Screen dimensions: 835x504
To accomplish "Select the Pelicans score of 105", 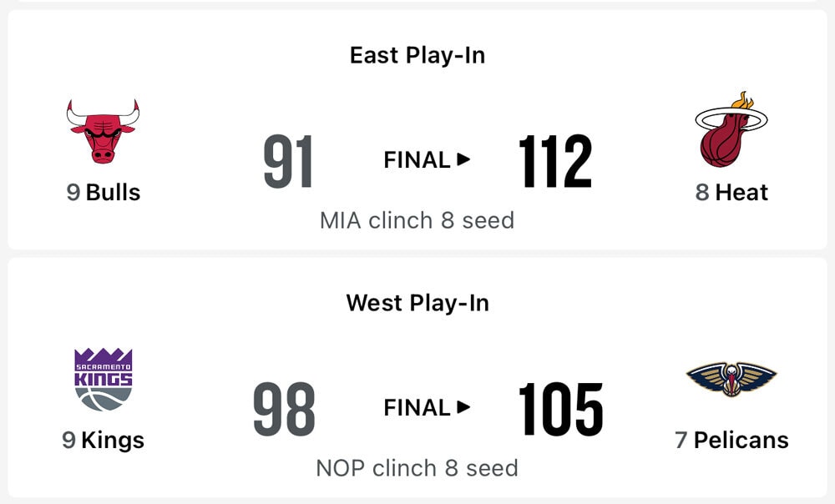I will pos(560,410).
